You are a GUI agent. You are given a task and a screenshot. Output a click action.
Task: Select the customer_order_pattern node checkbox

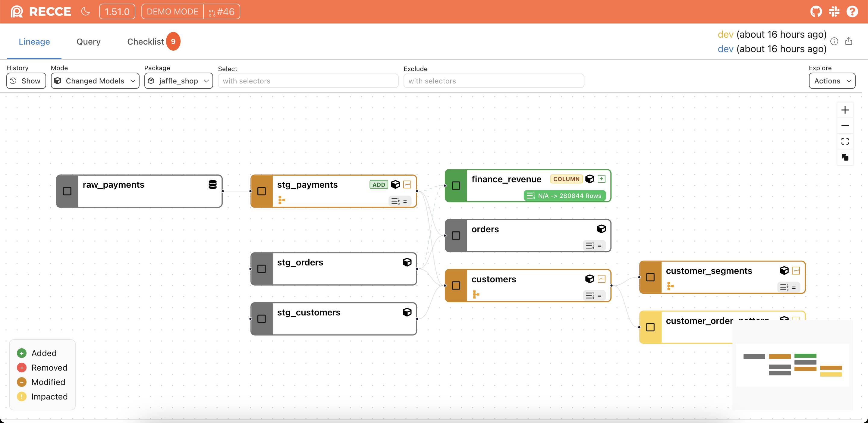[650, 327]
